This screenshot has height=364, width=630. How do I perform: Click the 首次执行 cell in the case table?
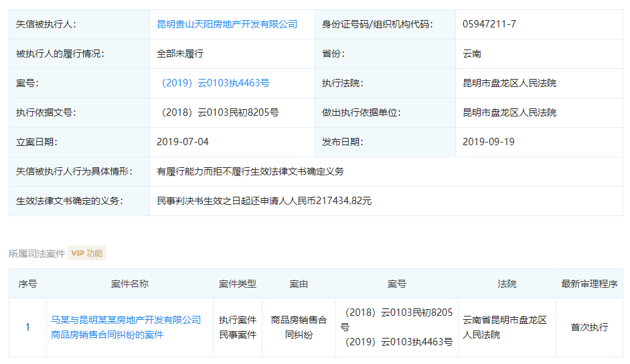pos(589,327)
